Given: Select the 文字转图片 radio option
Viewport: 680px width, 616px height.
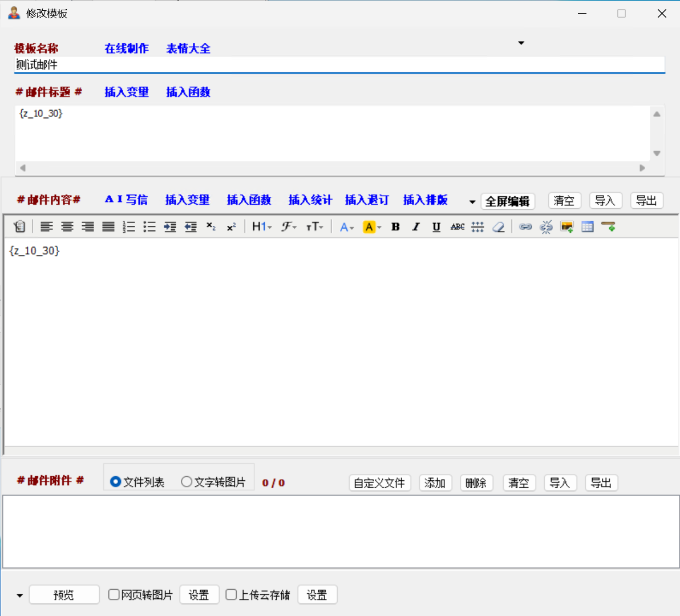Looking at the screenshot, I should (x=187, y=482).
